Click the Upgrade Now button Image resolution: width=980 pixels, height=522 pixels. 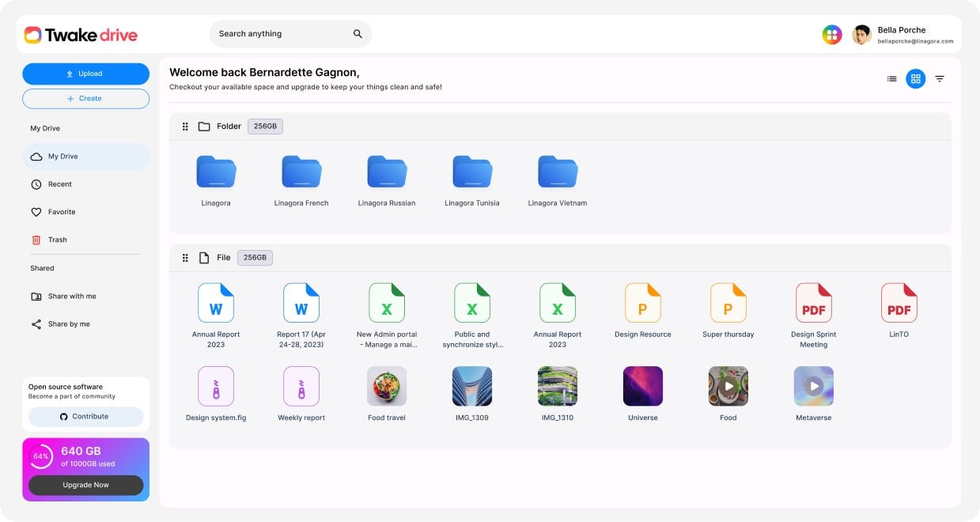[x=85, y=485]
